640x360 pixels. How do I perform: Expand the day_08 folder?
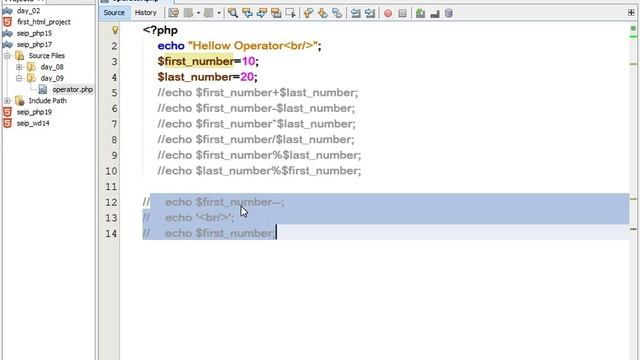[x=19, y=67]
